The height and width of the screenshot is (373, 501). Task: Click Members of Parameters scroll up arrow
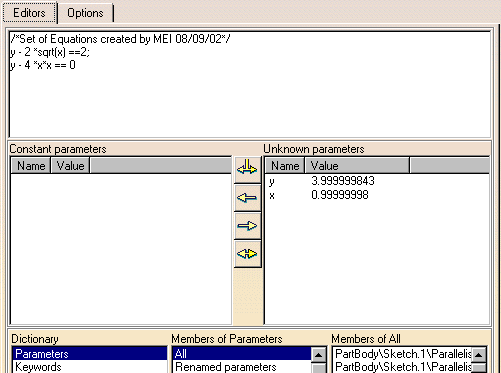click(319, 355)
